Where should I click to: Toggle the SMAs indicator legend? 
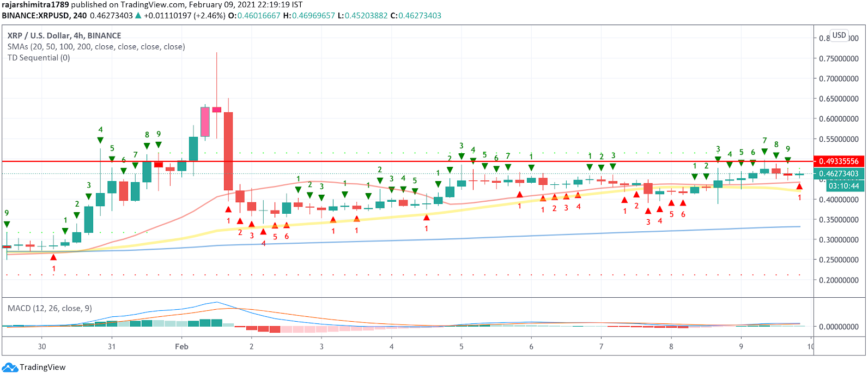(96, 47)
